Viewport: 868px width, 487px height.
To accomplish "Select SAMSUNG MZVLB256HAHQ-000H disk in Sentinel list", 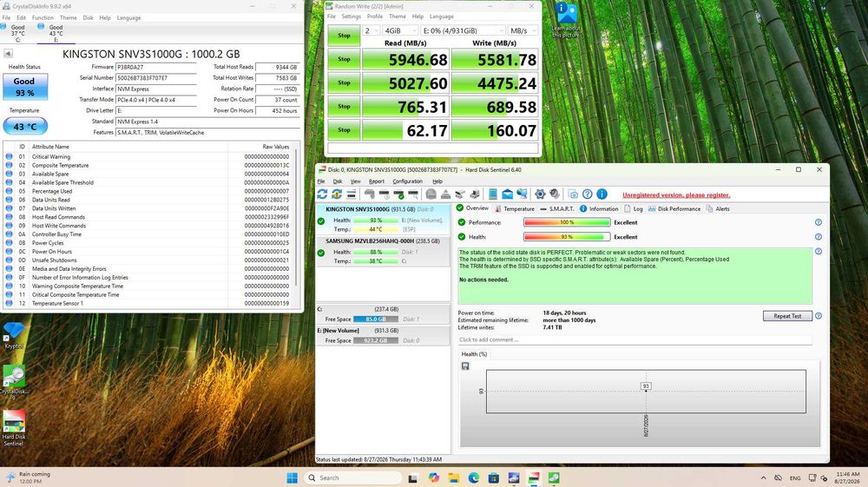I will pyautogui.click(x=383, y=251).
